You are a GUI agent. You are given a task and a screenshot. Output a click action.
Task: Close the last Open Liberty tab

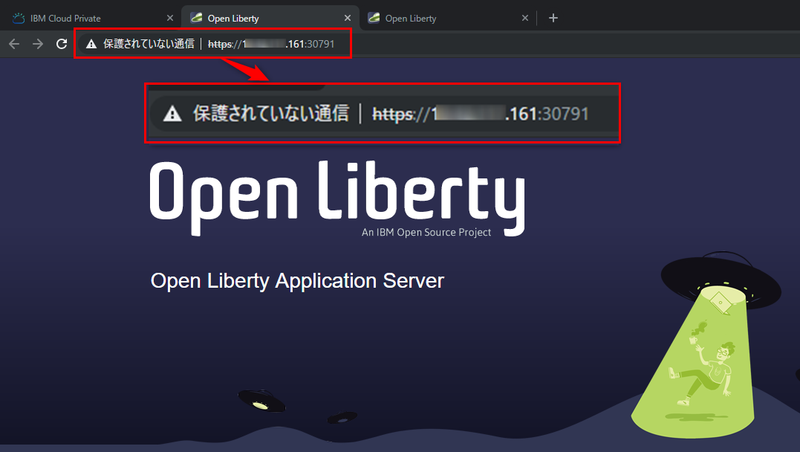click(525, 18)
